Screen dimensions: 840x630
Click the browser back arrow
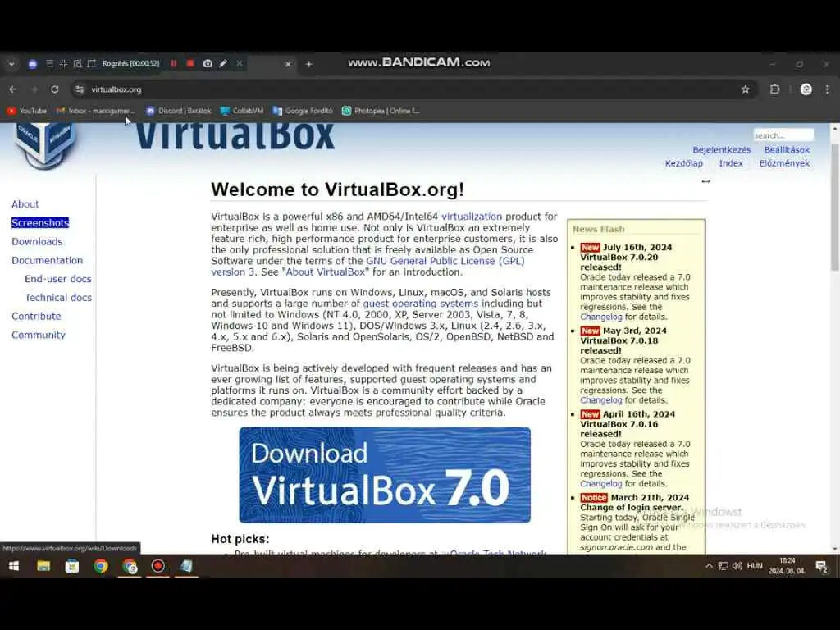13,89
